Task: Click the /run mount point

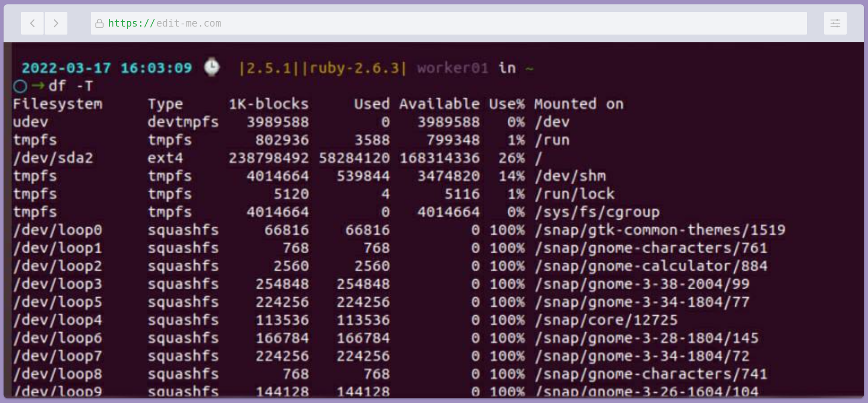Action: 552,140
